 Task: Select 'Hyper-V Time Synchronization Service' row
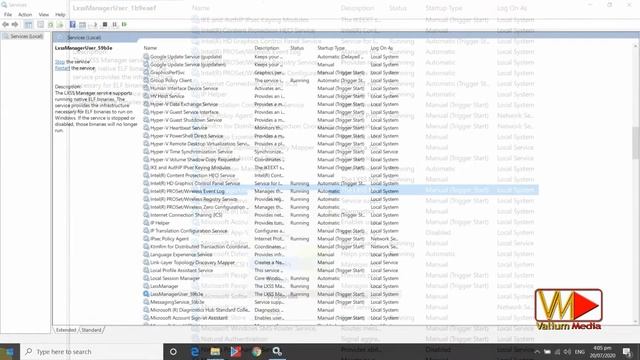pos(271,151)
